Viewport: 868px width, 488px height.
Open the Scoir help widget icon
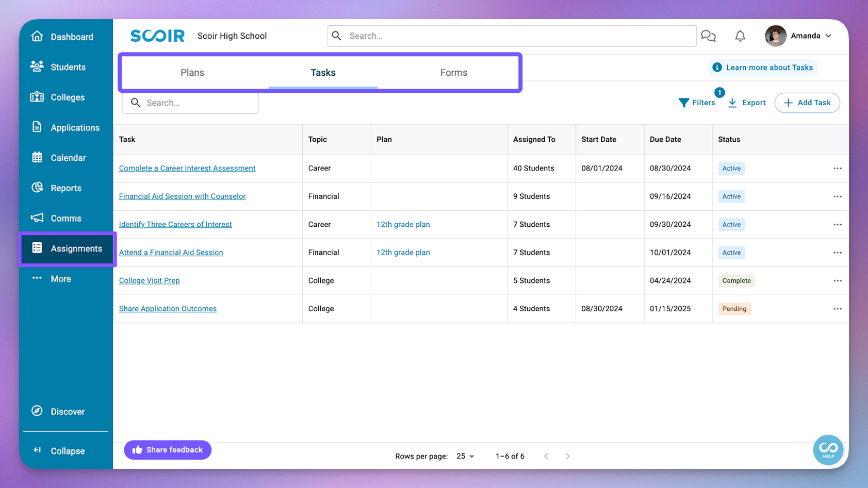point(828,449)
